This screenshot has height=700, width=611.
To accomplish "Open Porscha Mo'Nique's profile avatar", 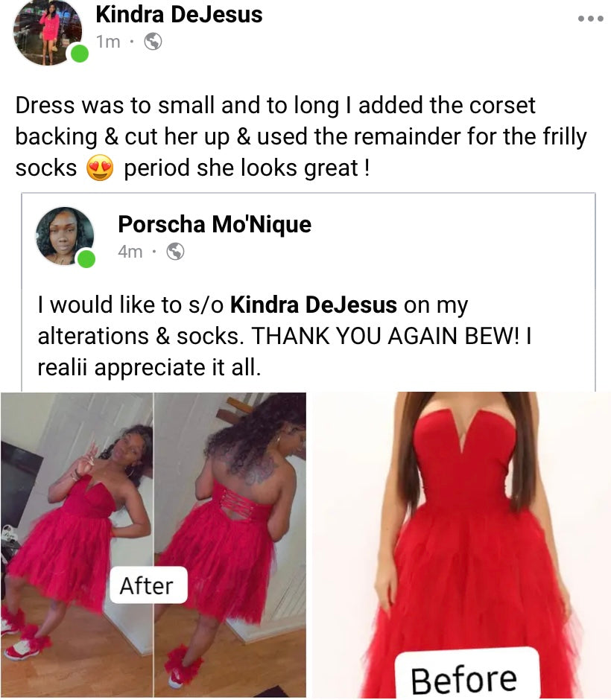I will pyautogui.click(x=65, y=237).
